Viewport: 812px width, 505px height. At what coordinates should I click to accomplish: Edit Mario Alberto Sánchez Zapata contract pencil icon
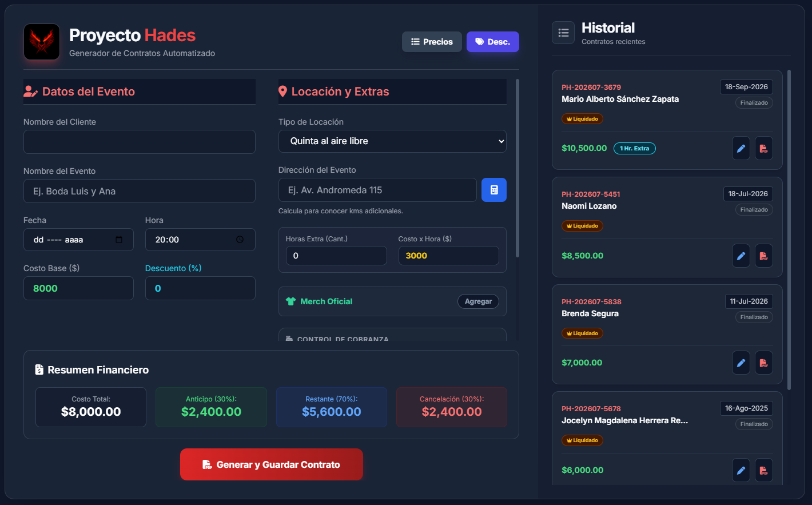[x=741, y=148]
